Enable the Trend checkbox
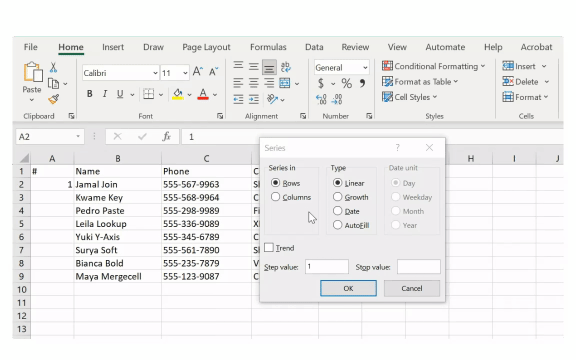The width and height of the screenshot is (576, 360). 269,248
